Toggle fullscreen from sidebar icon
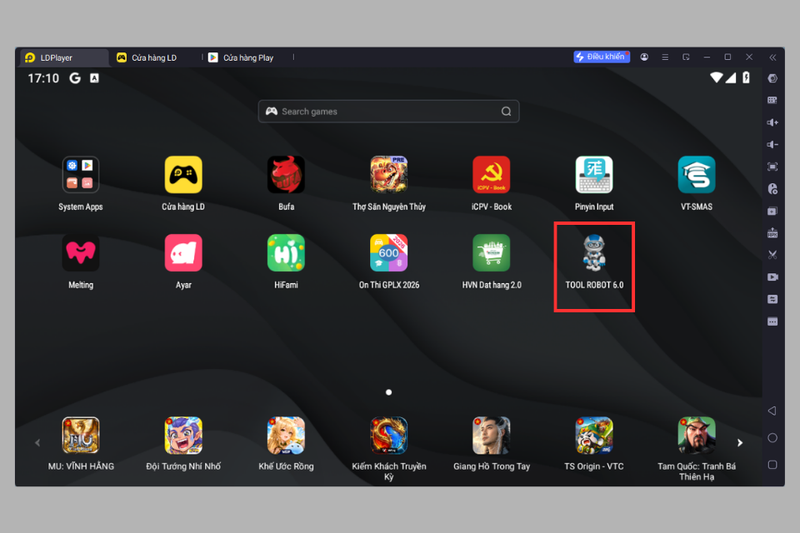This screenshot has width=800, height=533. click(772, 167)
